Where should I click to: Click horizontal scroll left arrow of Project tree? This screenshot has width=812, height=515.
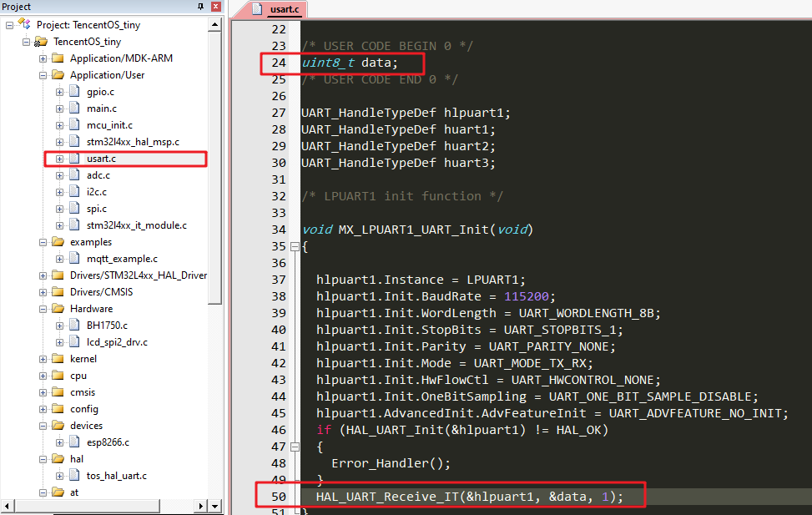8,506
